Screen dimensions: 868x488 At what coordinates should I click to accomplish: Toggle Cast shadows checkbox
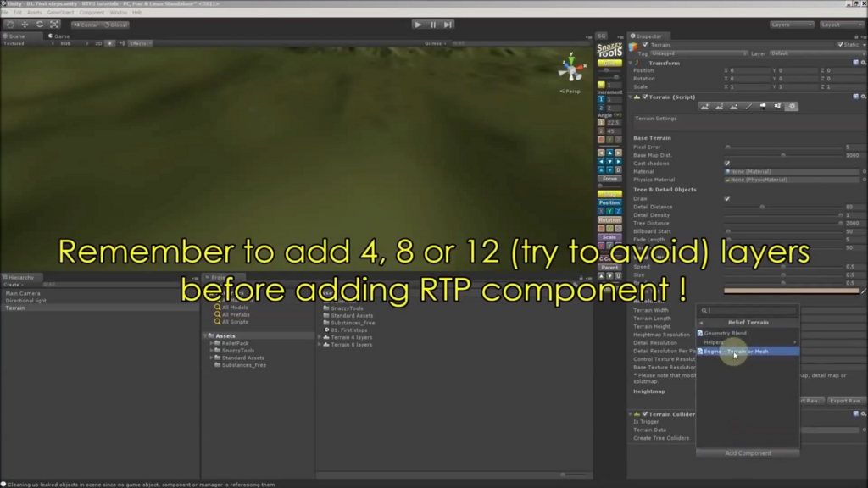[727, 164]
